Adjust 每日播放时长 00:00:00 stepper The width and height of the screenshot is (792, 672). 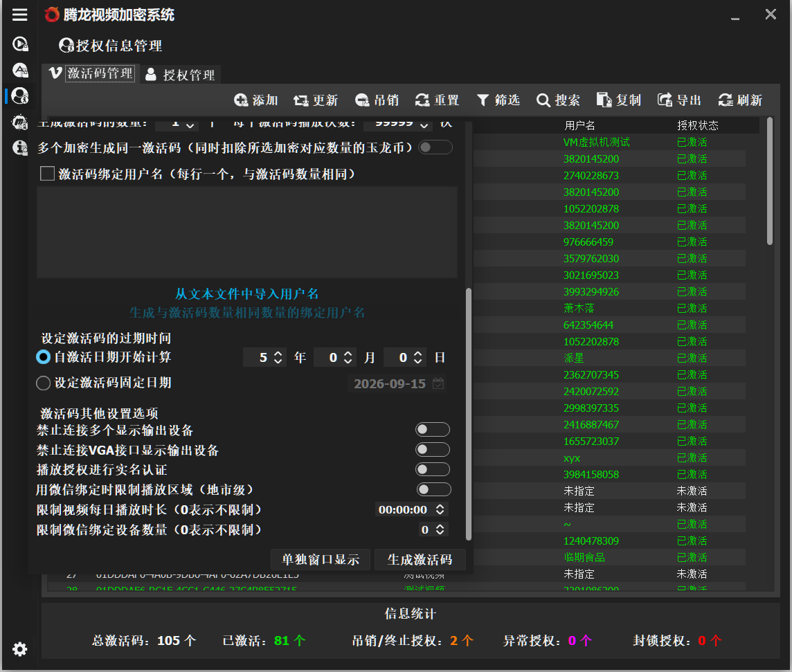coord(440,509)
